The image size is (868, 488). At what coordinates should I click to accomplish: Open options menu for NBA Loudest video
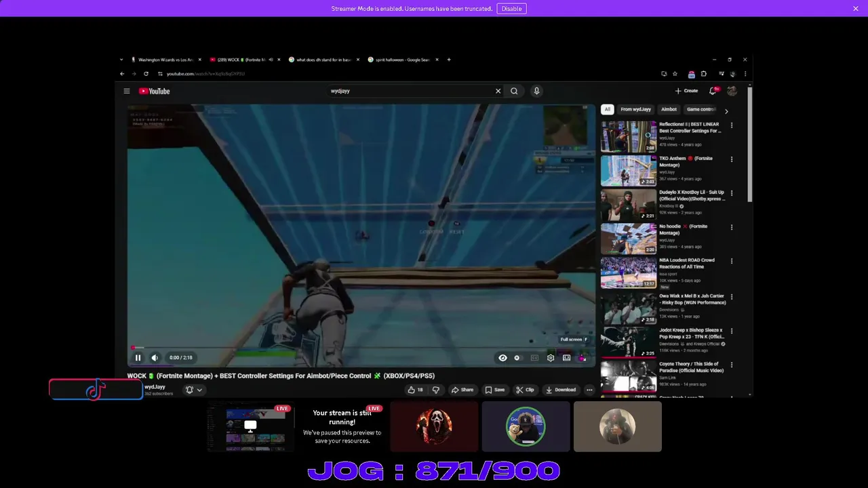pyautogui.click(x=731, y=261)
